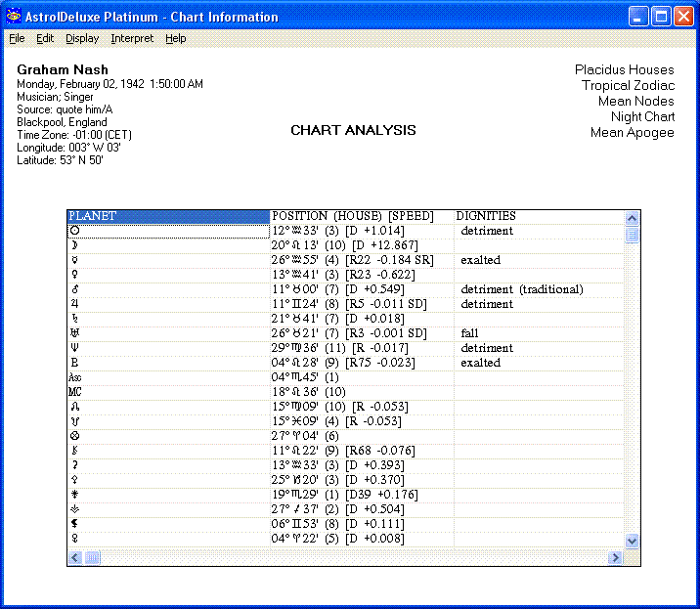Click the Saturn symbol in planet list
Viewport: 700px width, 609px height.
[74, 319]
